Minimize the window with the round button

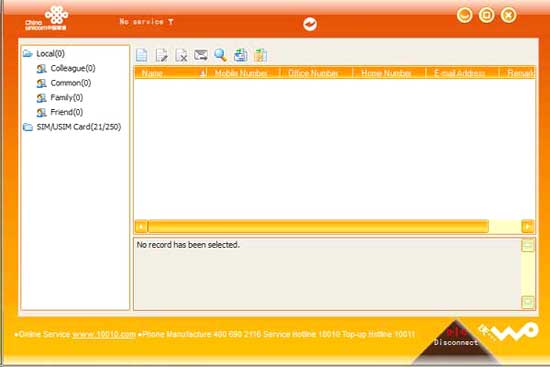(464, 15)
